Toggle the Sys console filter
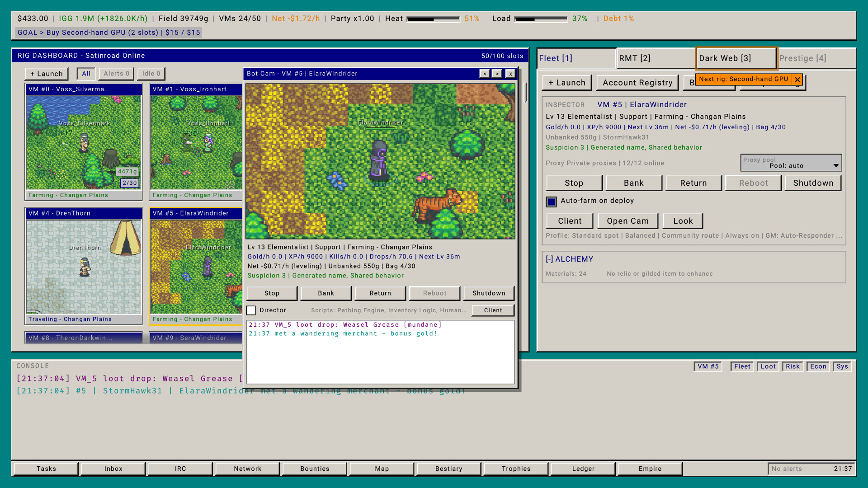Viewport: 868px width, 488px height. point(842,366)
